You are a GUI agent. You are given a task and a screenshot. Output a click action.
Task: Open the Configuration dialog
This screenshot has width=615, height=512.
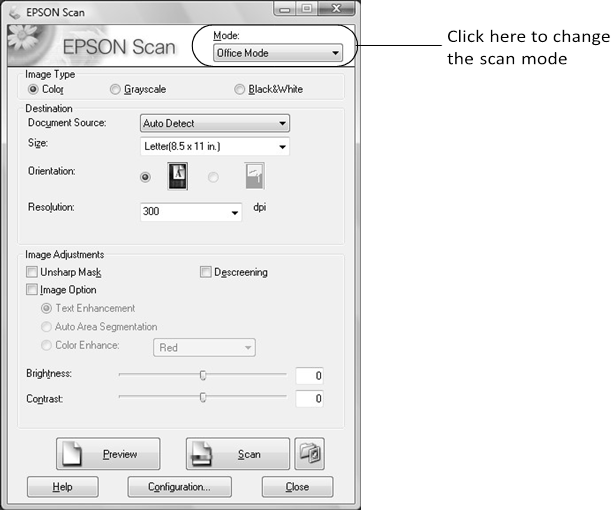point(180,487)
